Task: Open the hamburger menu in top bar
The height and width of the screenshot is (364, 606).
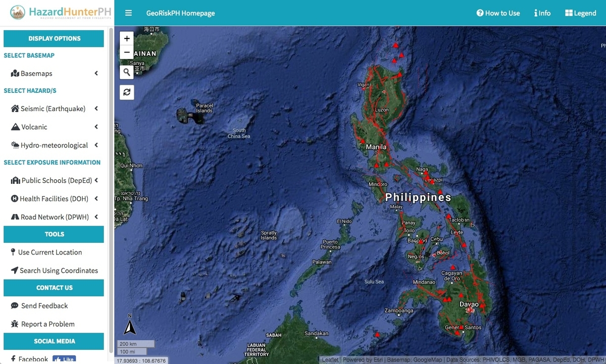Action: [x=128, y=13]
